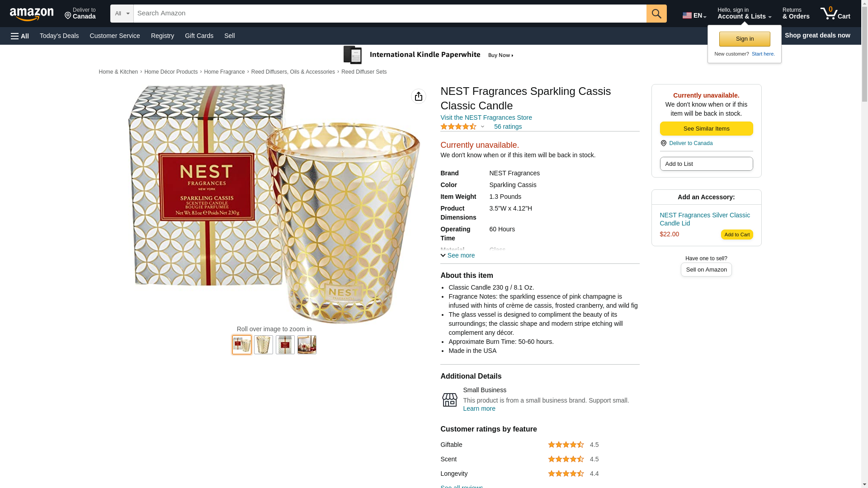The height and width of the screenshot is (488, 868).
Task: Click the search magnifier button
Action: (x=656, y=14)
